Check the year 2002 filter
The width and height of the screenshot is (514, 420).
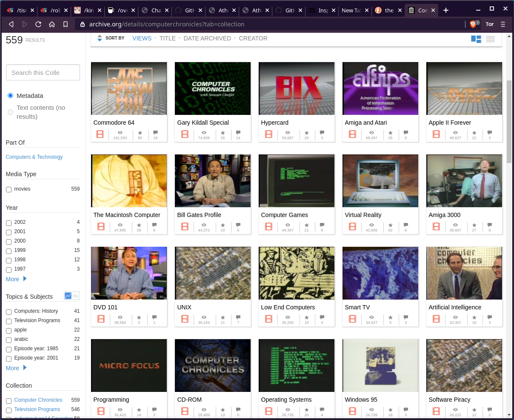click(x=9, y=223)
